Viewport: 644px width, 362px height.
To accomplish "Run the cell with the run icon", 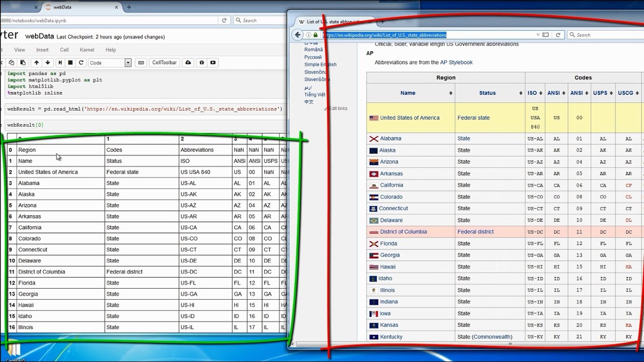I will click(x=60, y=63).
